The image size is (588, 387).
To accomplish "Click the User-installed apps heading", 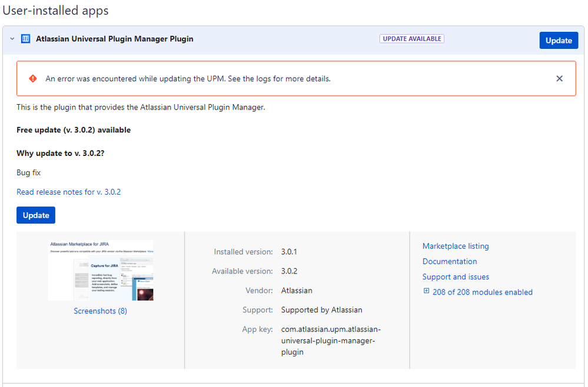I will pyautogui.click(x=55, y=10).
